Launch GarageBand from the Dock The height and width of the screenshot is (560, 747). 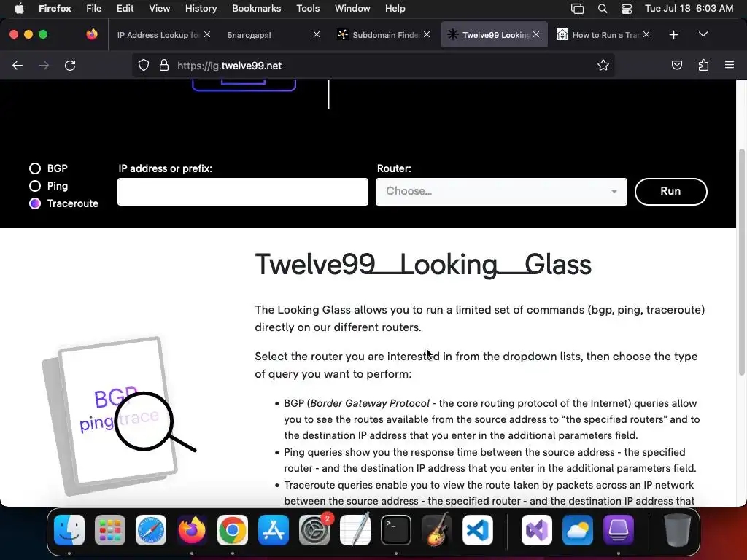click(437, 529)
